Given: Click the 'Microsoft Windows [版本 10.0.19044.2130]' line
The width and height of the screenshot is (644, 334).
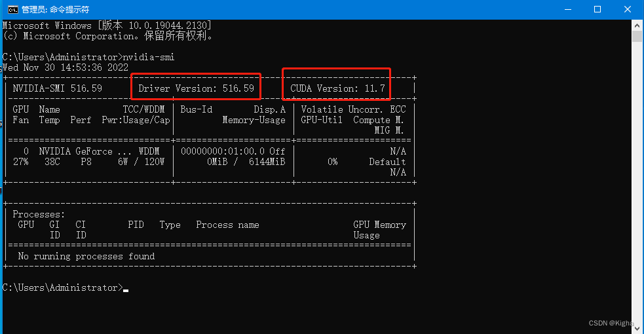Looking at the screenshot, I should [107, 26].
